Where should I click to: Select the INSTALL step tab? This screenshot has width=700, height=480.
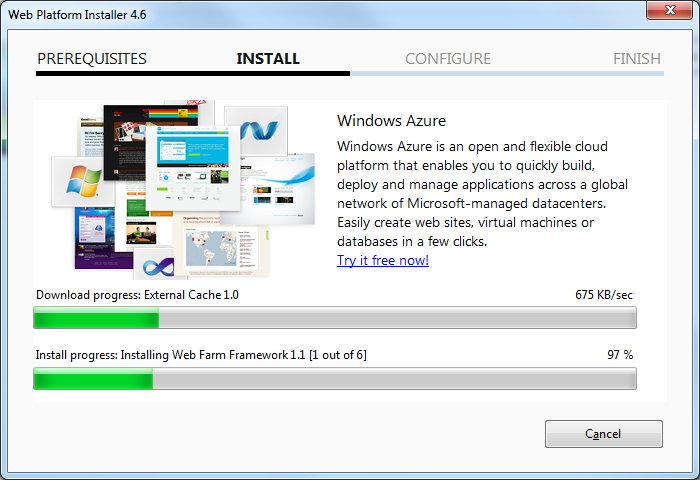268,58
